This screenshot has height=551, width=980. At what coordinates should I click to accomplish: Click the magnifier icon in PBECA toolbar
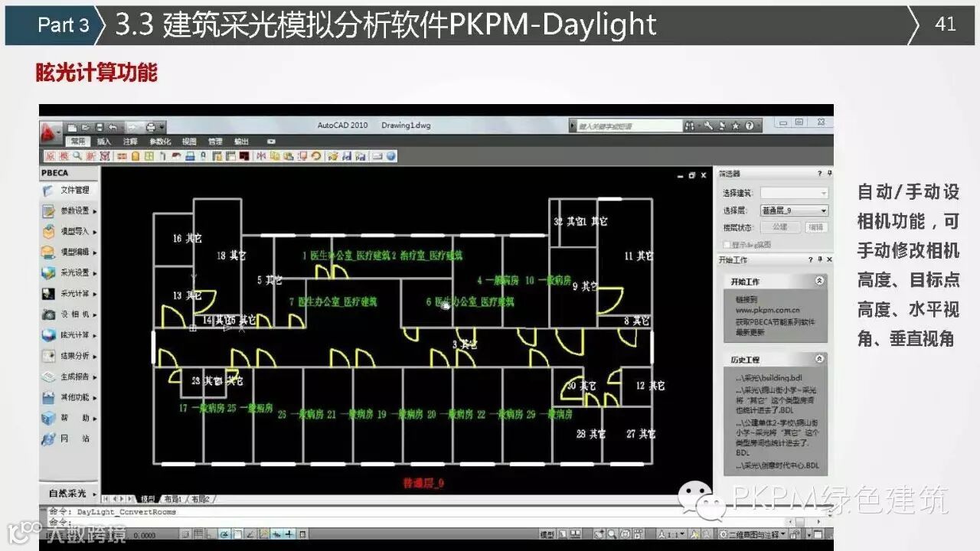click(78, 156)
